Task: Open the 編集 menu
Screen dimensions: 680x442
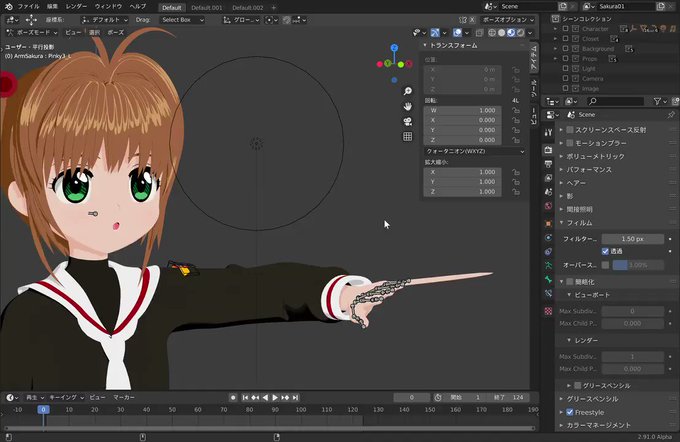Action: (x=52, y=7)
